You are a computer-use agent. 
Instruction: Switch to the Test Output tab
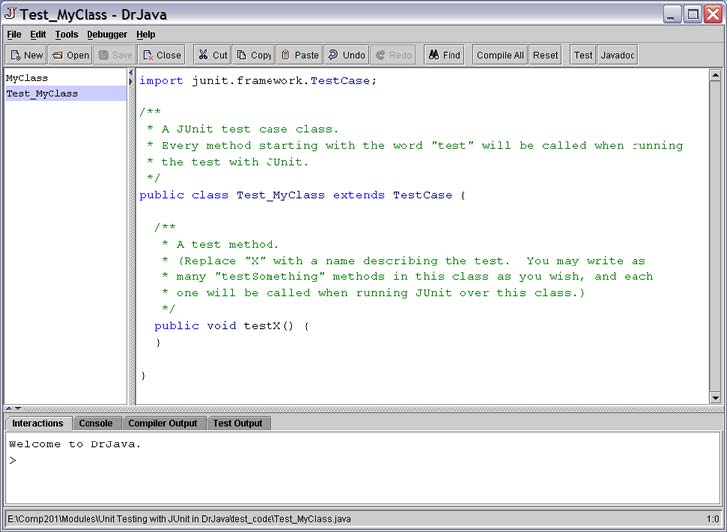(x=238, y=423)
